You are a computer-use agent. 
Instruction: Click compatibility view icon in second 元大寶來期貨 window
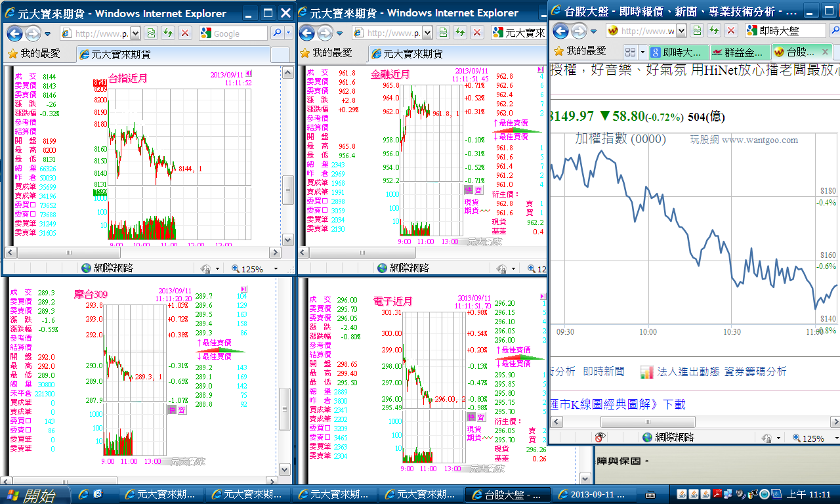pos(443,33)
